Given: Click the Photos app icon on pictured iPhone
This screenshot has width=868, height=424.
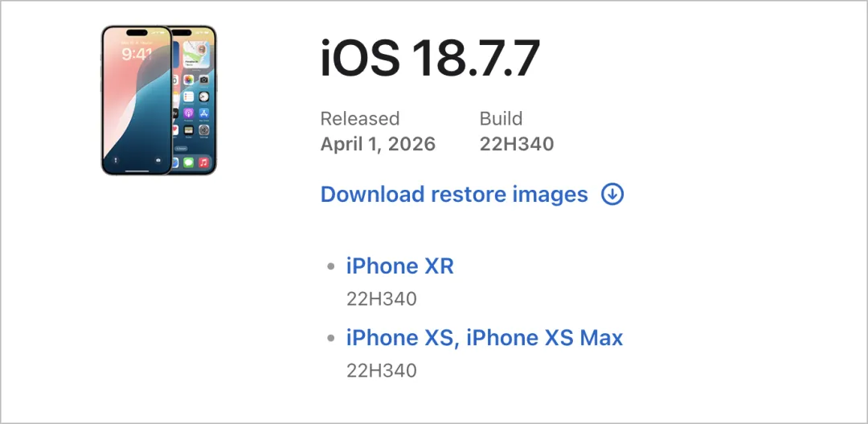Looking at the screenshot, I should pos(189,80).
